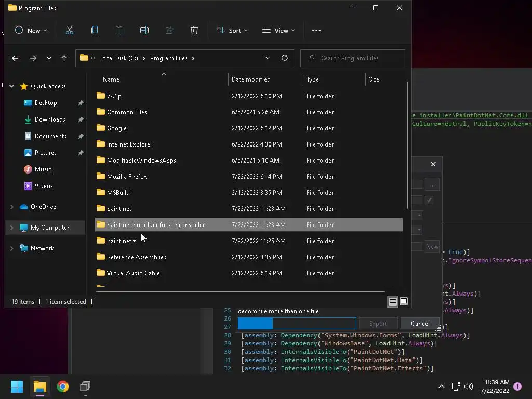Close the background dialog with X
This screenshot has height=399, width=532.
(433, 164)
